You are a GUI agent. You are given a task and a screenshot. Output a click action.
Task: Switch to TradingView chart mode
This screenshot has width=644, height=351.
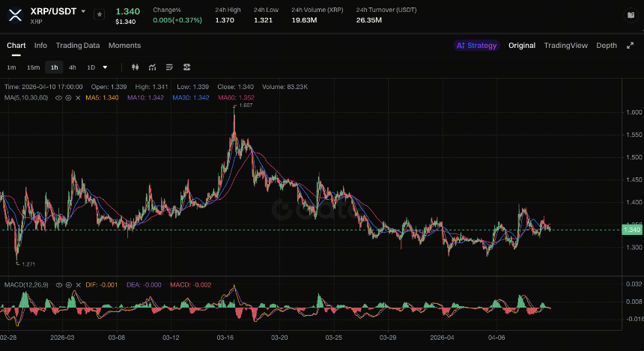coord(565,46)
